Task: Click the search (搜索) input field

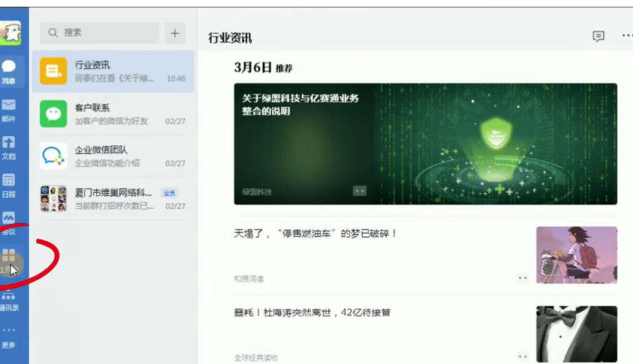Action: [99, 33]
